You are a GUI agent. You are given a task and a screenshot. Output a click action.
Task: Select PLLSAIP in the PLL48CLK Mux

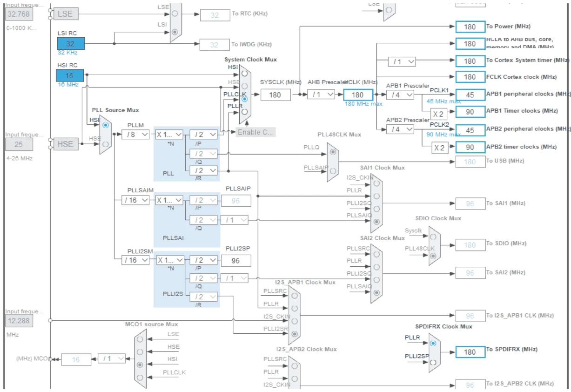click(332, 171)
